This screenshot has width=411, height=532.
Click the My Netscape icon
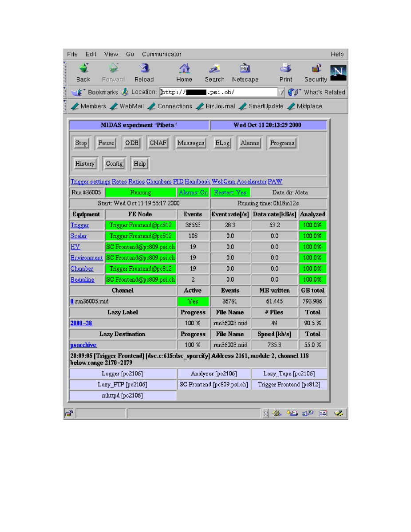[245, 69]
